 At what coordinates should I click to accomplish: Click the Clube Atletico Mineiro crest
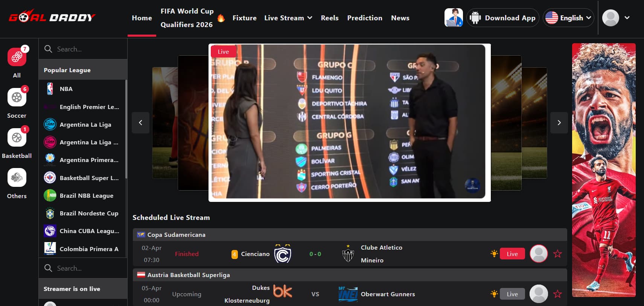[348, 254]
